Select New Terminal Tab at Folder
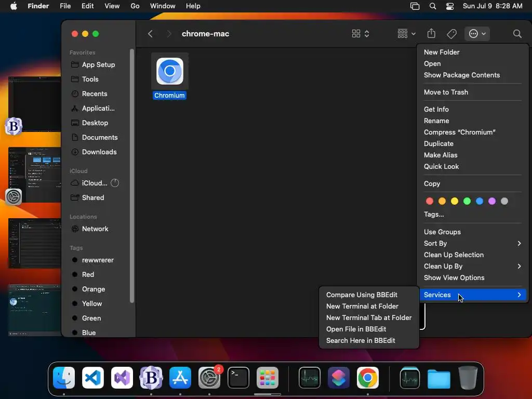Screen dimensions: 532x399 click(x=369, y=318)
